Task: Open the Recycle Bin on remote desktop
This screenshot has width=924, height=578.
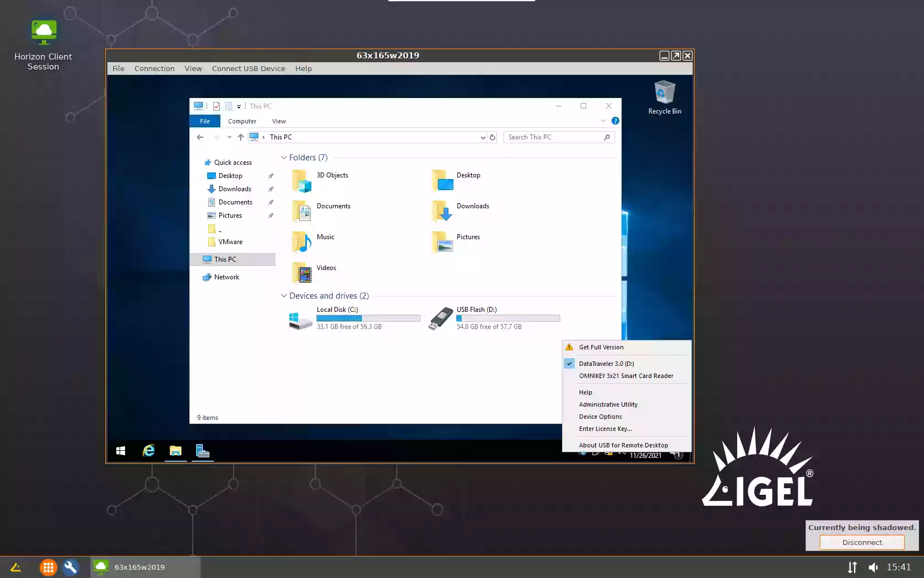Action: click(x=664, y=98)
